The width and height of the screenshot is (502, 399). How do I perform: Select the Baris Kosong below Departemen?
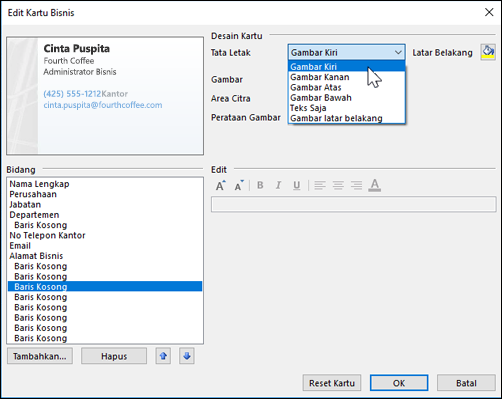(105, 225)
